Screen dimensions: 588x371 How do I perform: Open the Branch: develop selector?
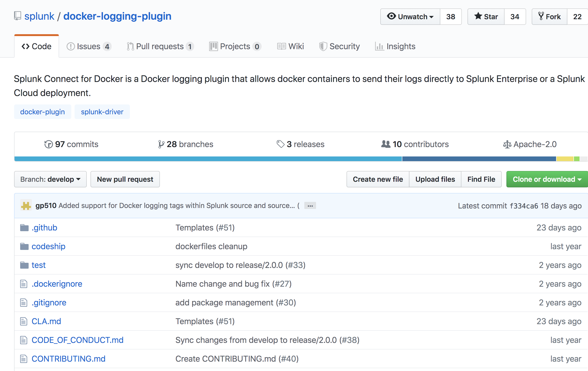[x=50, y=179]
